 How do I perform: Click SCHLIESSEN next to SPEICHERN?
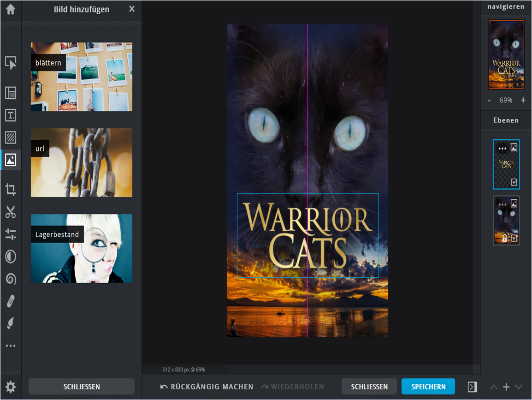(x=369, y=387)
